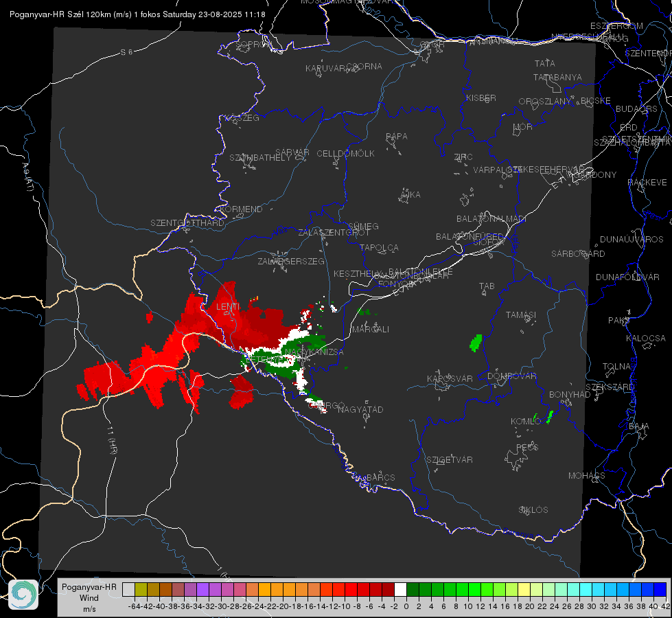Pick the white swatch between -2 and 0

click(x=400, y=589)
